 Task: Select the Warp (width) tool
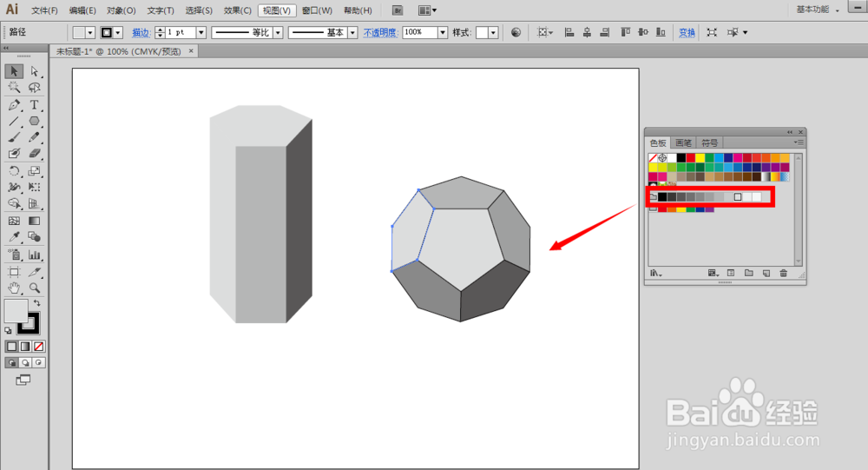(x=14, y=188)
